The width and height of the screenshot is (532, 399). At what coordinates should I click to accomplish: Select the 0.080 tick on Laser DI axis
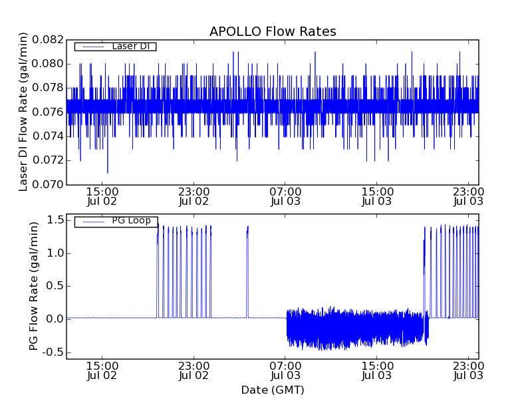click(48, 64)
